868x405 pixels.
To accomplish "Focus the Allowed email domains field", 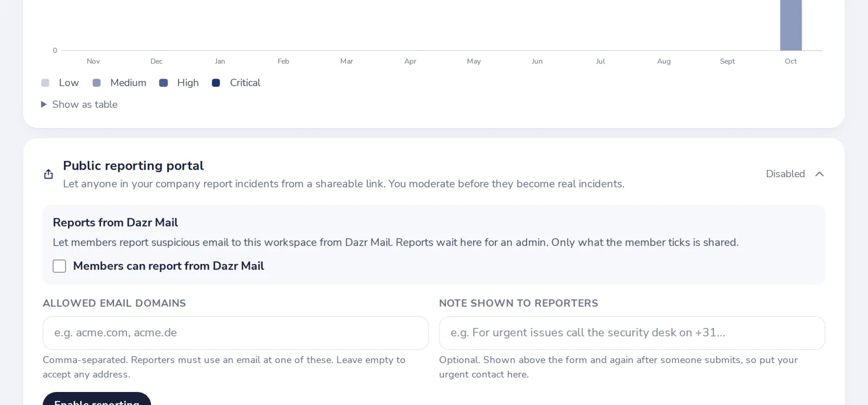I will click(235, 333).
